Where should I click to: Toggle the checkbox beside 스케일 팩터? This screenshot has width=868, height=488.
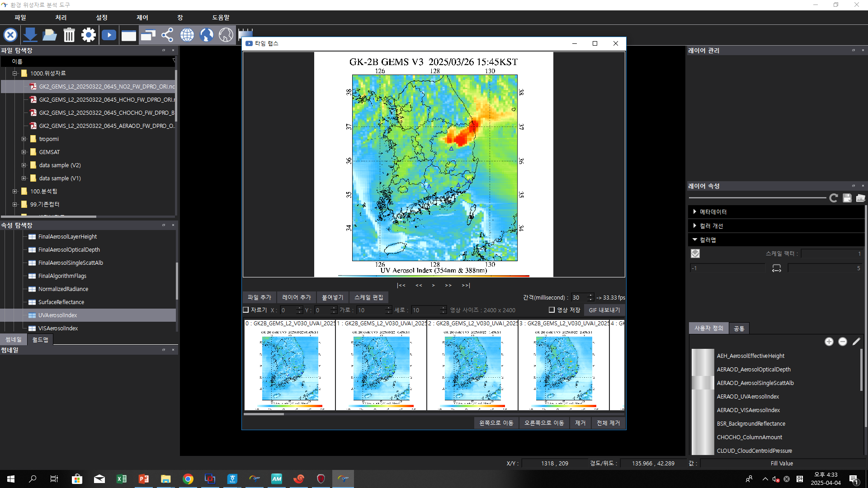(x=695, y=253)
